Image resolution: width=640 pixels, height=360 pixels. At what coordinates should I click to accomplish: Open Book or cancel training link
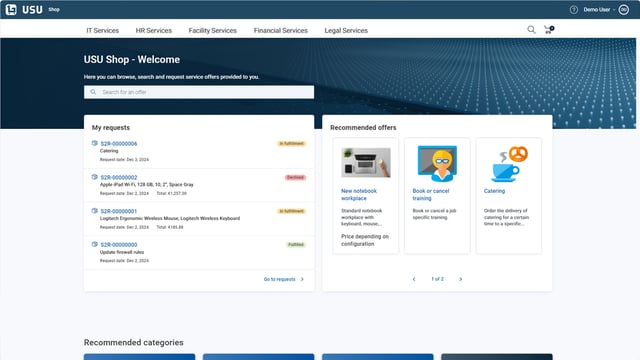431,195
